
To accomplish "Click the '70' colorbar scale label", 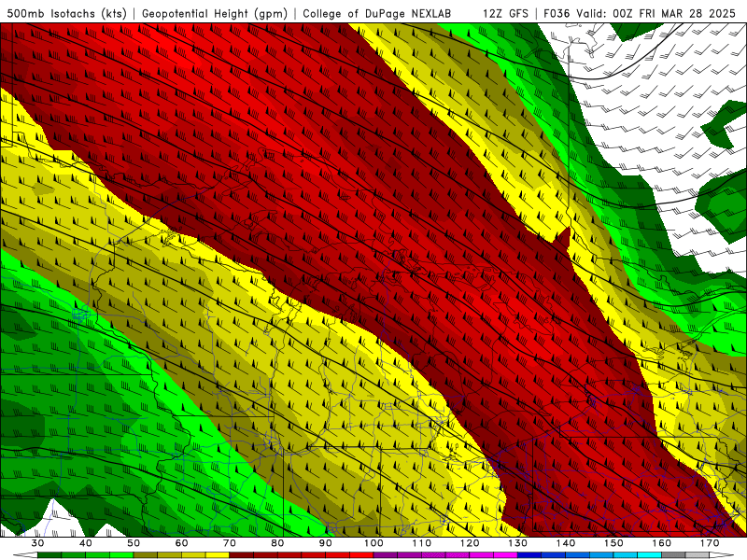I will coord(229,543).
